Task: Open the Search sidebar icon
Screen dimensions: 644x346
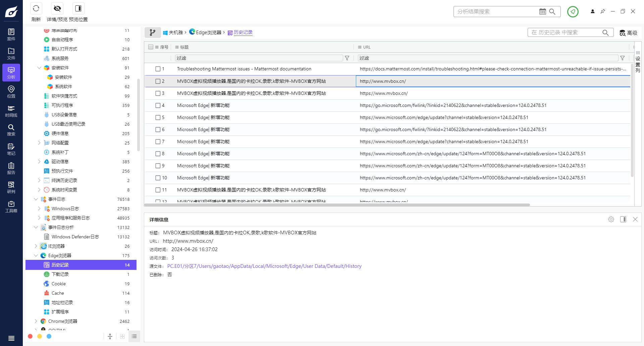Action: click(11, 130)
